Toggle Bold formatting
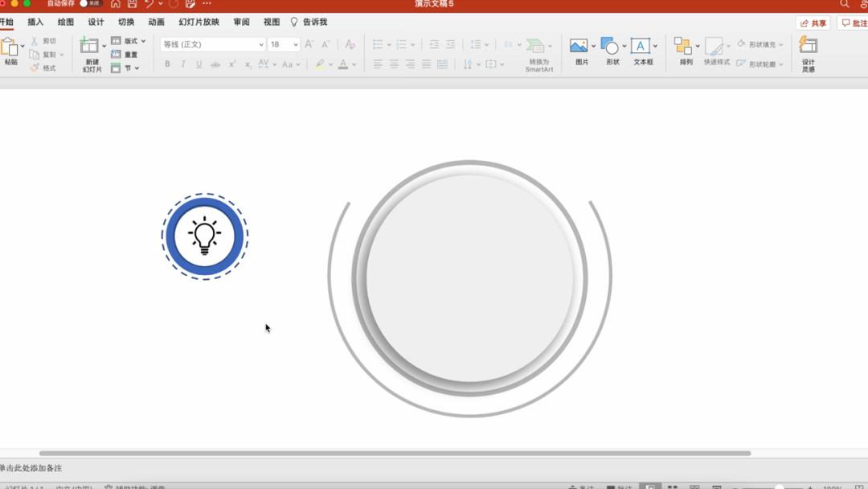Image resolution: width=868 pixels, height=489 pixels. [167, 64]
